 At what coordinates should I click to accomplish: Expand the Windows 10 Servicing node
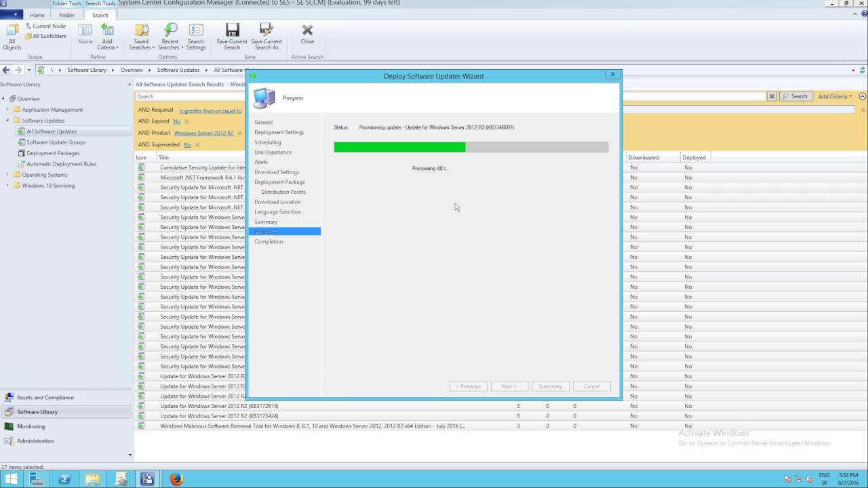tap(8, 186)
